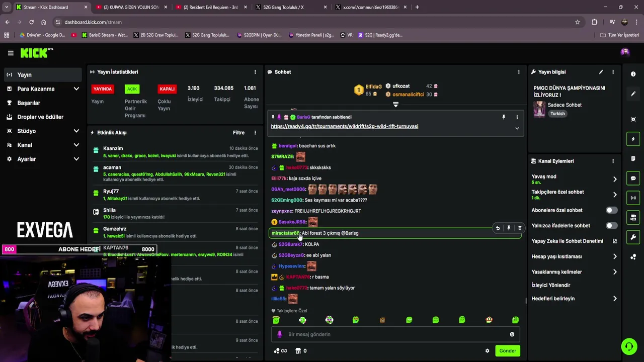The image size is (644, 362).
Task: Open the hamburger menu beside Kick logo
Action: (x=11, y=53)
